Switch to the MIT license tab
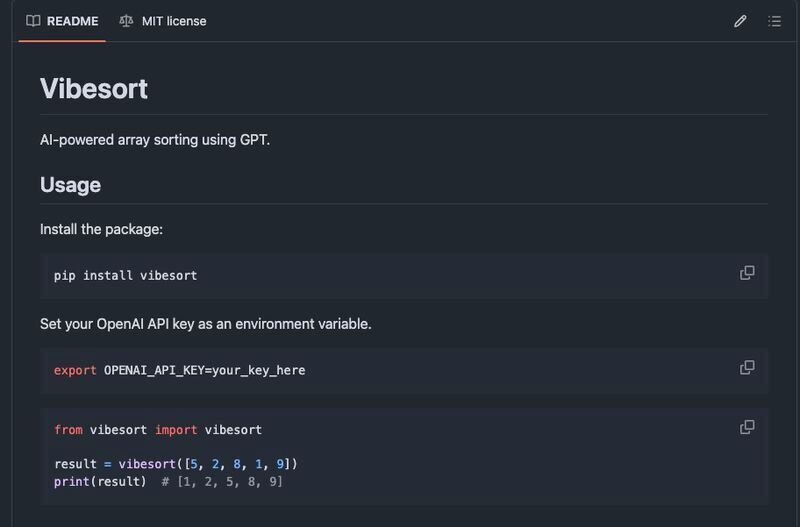 [x=163, y=21]
